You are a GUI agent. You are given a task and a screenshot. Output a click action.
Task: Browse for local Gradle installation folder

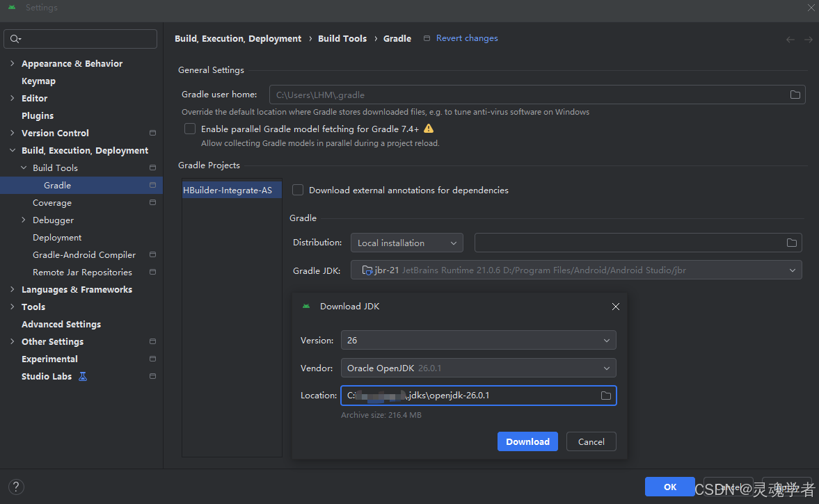pos(792,243)
